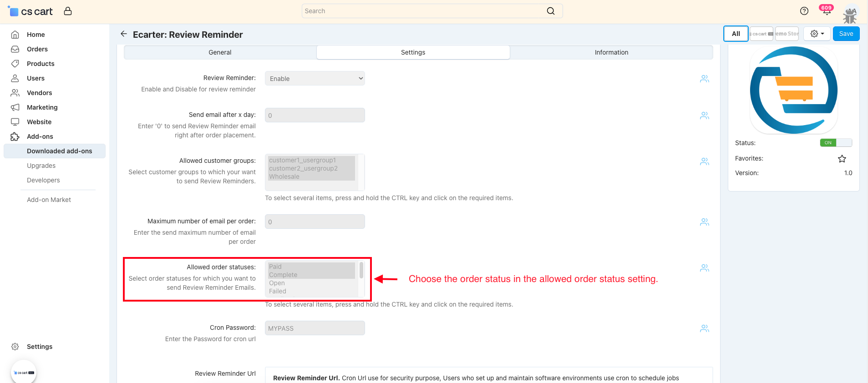868x383 pixels.
Task: Click the lock icon next to cs cart logo
Action: (68, 11)
